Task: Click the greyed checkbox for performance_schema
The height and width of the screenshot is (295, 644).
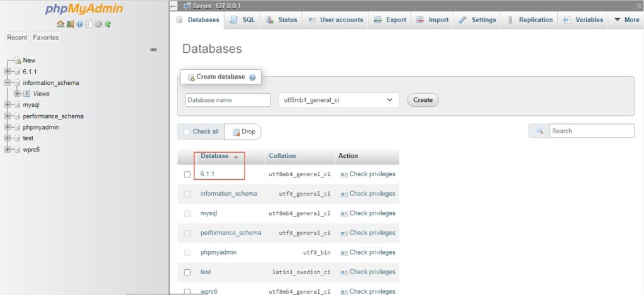Action: [x=187, y=233]
